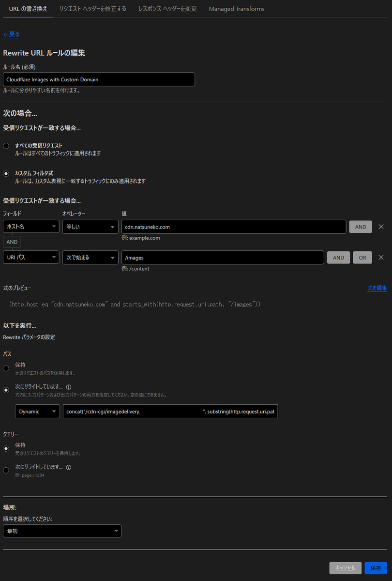Choose 保持 under the パス section
392x581 pixels.
[x=6, y=368]
